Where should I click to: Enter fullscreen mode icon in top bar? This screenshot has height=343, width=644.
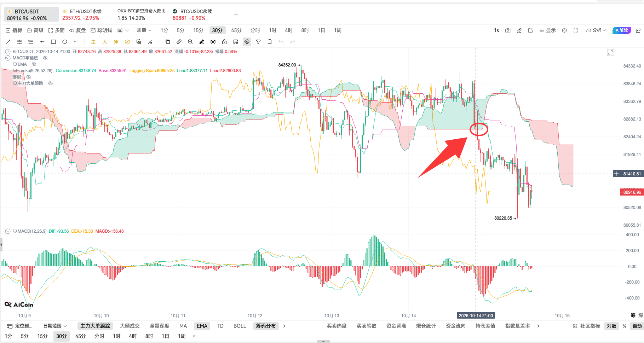point(576,30)
